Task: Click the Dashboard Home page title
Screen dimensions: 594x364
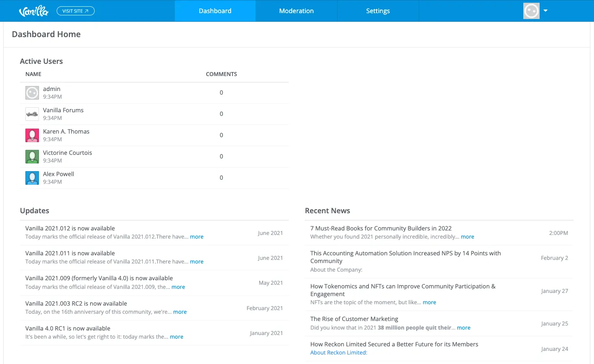Action: click(x=46, y=34)
